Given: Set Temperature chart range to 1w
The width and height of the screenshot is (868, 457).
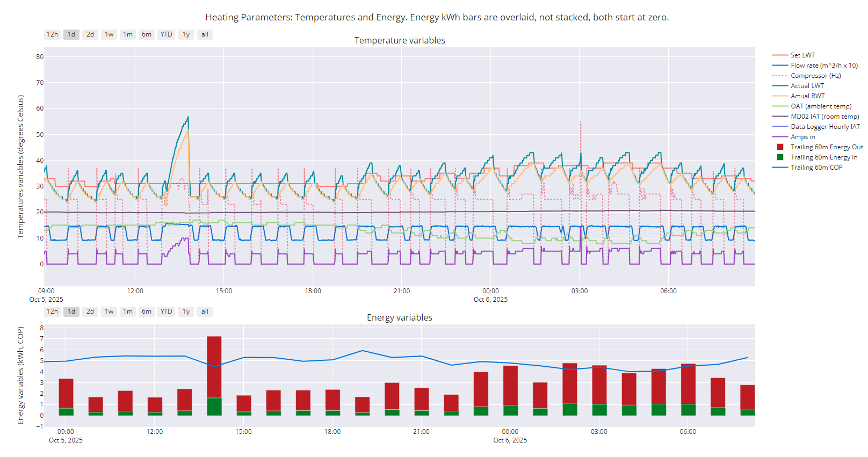Looking at the screenshot, I should [109, 34].
